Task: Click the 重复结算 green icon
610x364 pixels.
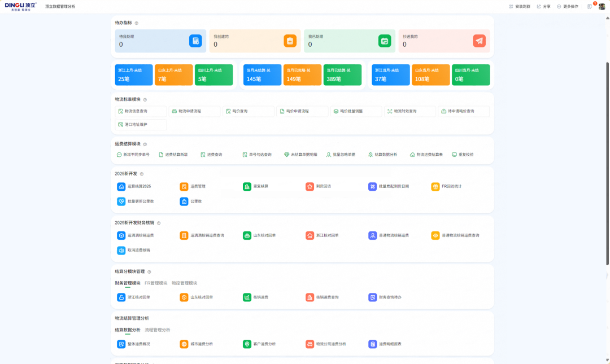Action: tap(247, 186)
